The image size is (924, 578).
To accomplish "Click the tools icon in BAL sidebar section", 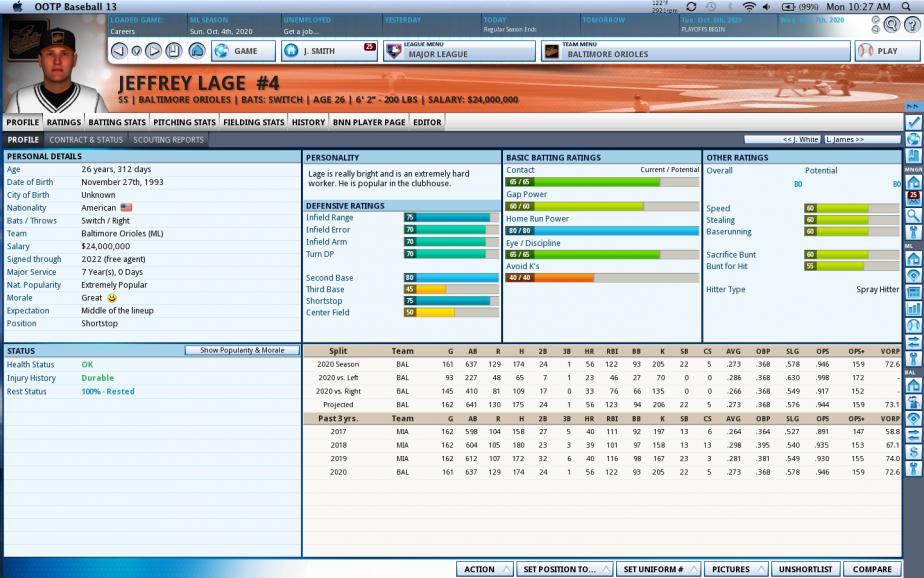I will coord(913,469).
